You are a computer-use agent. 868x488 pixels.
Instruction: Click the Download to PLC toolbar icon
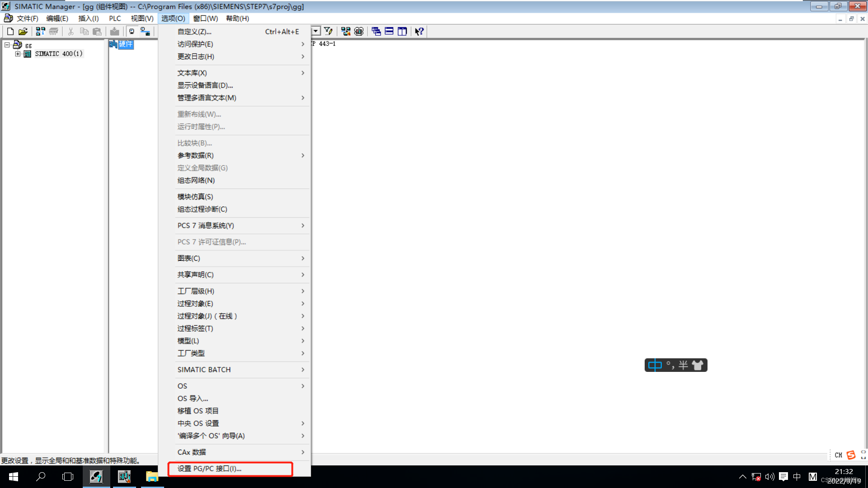[115, 31]
